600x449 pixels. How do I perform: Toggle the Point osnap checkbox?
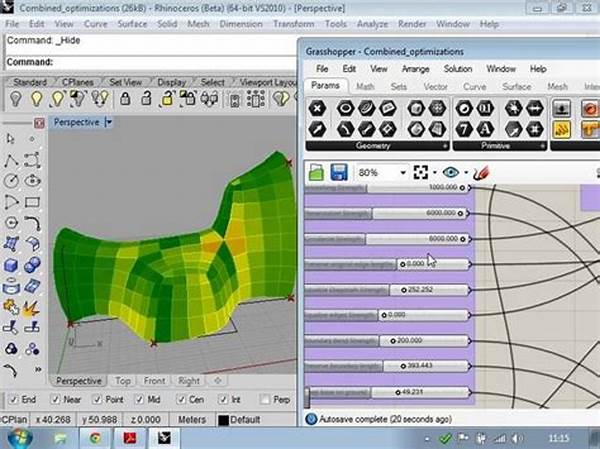pyautogui.click(x=97, y=400)
